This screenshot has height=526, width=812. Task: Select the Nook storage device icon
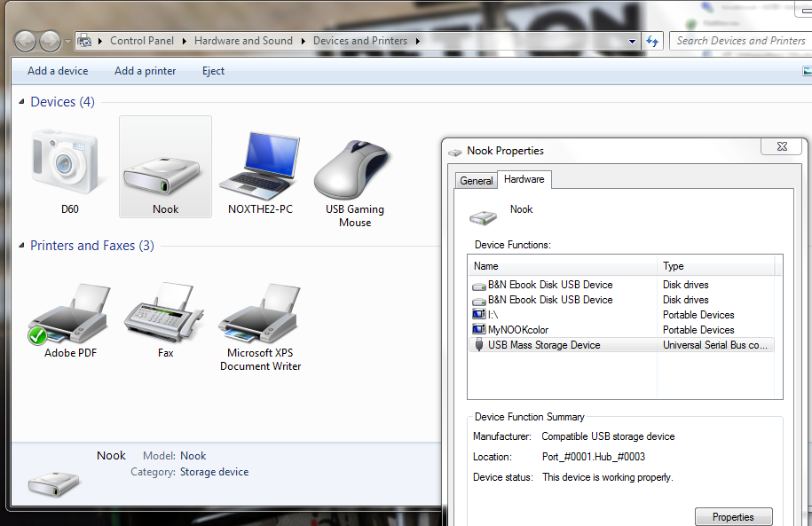pyautogui.click(x=162, y=175)
